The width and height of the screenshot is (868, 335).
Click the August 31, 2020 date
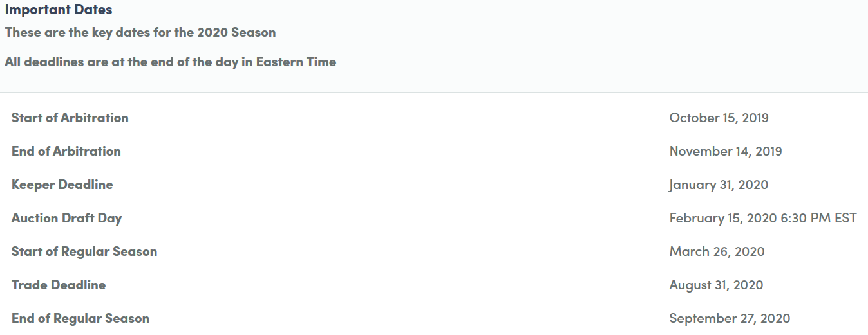716,285
